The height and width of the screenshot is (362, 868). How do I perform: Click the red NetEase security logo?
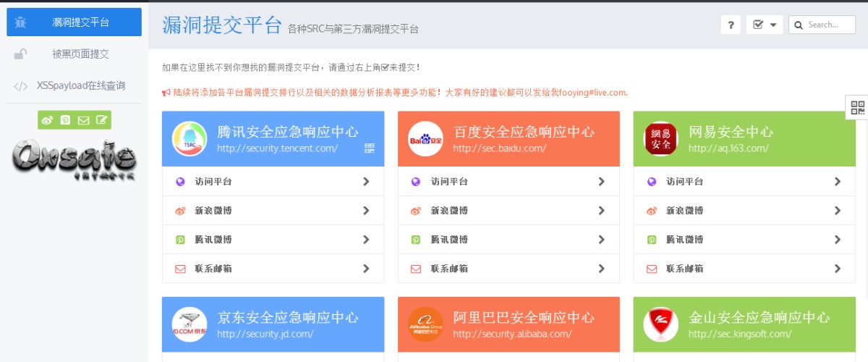click(x=661, y=138)
